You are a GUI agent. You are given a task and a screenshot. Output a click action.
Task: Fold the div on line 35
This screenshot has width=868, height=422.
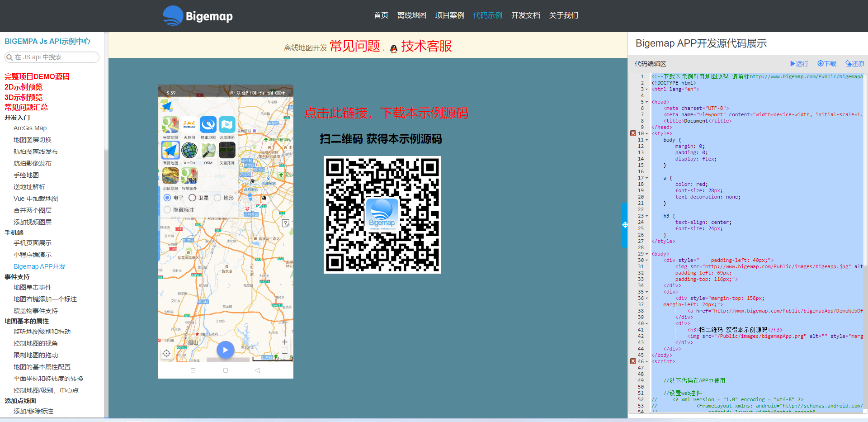pyautogui.click(x=647, y=292)
